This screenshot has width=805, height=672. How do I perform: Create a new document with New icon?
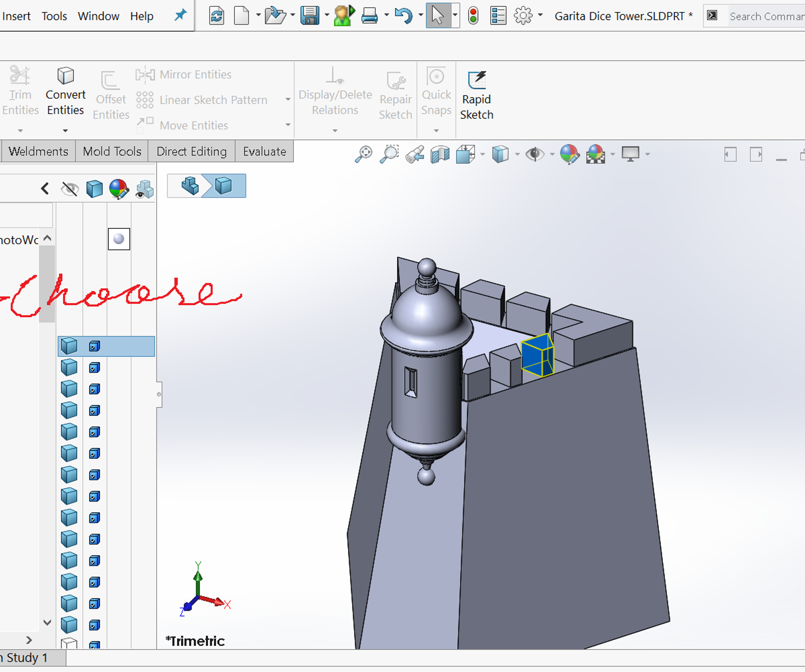coord(241,16)
